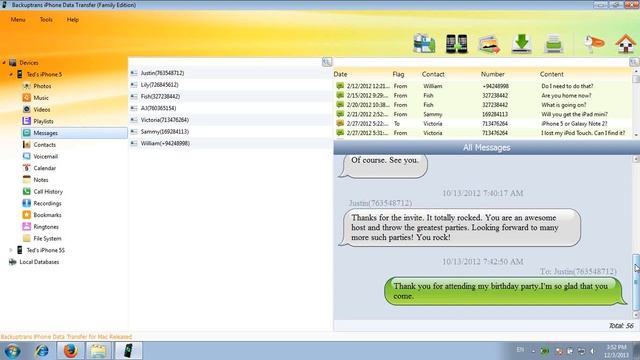The height and width of the screenshot is (360, 640).
Task: Sort messages by Contact column header
Action: tap(433, 74)
